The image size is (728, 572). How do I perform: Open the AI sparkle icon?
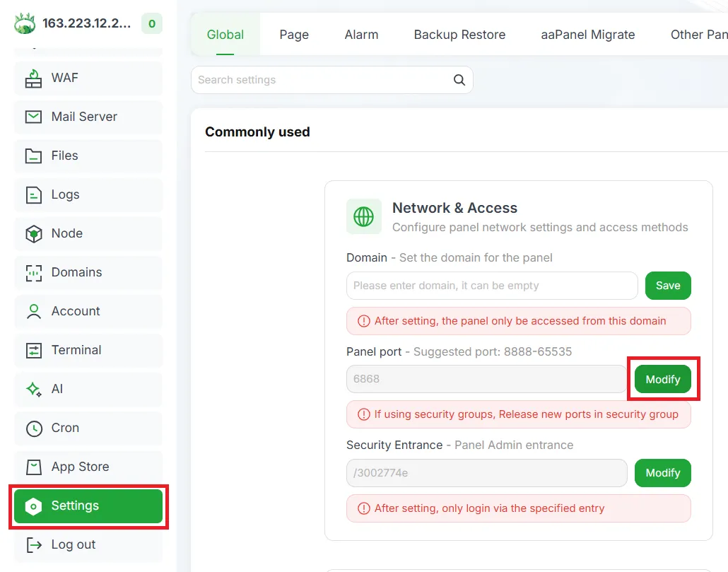tap(33, 389)
